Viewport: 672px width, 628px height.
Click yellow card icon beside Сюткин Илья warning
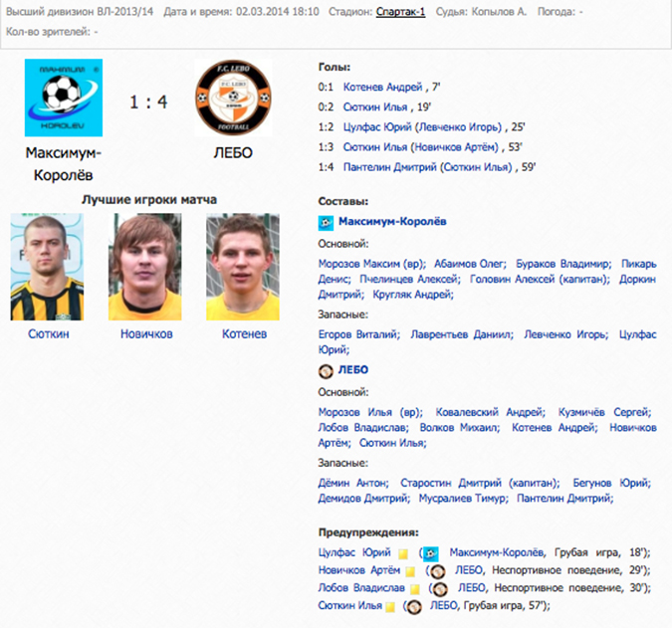pos(390,607)
